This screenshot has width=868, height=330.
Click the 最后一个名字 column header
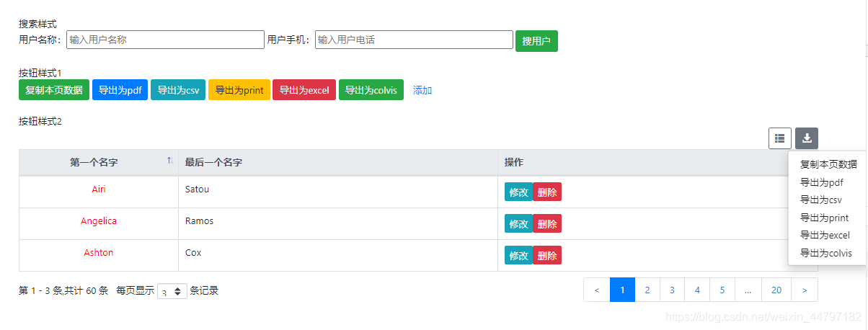(x=337, y=162)
